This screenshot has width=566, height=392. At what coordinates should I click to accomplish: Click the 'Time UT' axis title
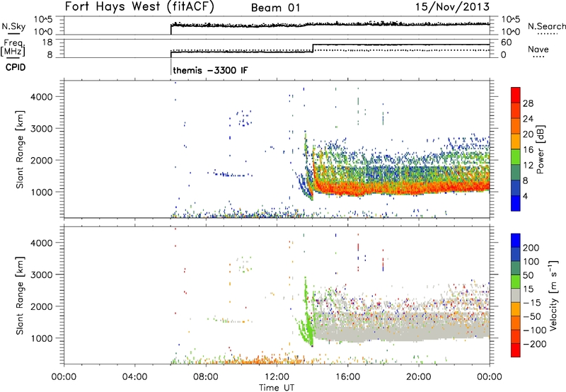(277, 387)
